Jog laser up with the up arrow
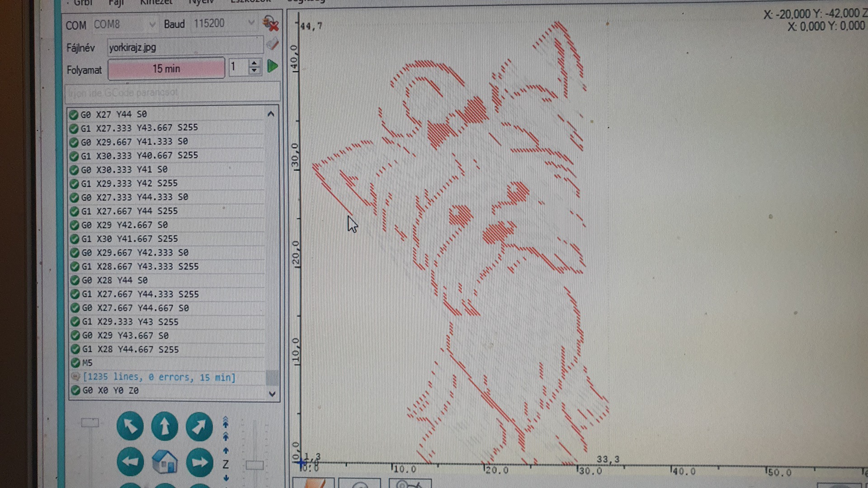This screenshot has width=868, height=488. (165, 426)
